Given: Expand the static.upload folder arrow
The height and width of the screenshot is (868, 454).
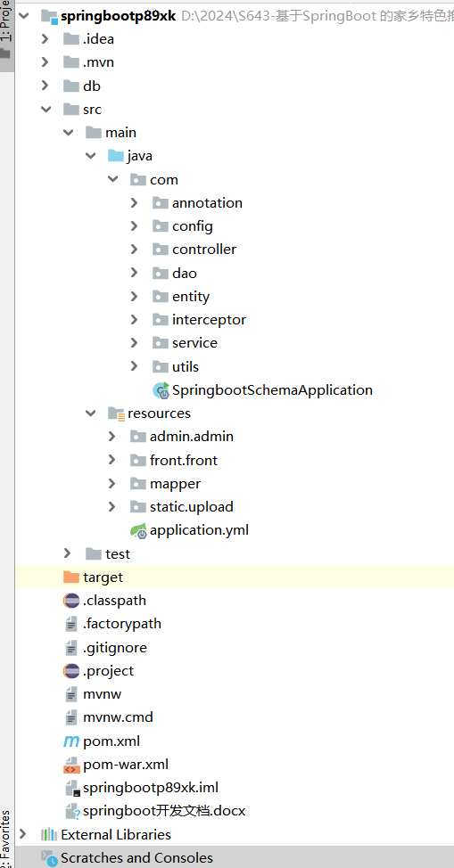Looking at the screenshot, I should coord(112,506).
